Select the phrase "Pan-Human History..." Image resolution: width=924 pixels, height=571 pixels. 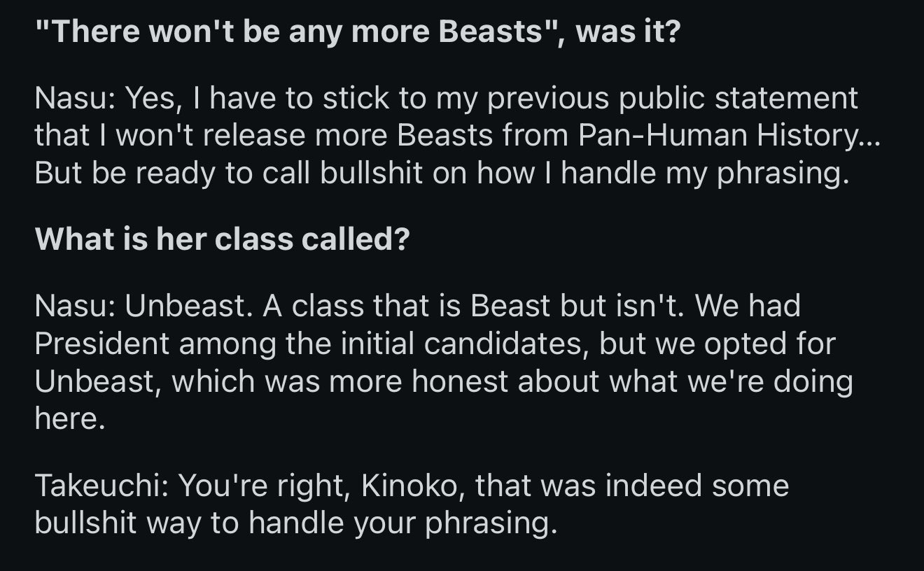[x=729, y=136]
